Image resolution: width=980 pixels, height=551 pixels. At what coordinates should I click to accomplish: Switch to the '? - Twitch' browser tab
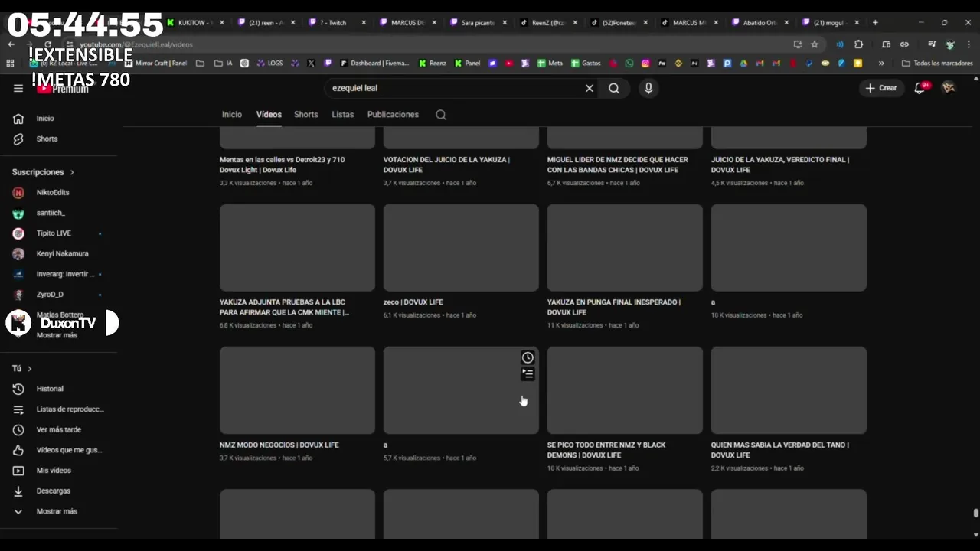click(x=335, y=23)
